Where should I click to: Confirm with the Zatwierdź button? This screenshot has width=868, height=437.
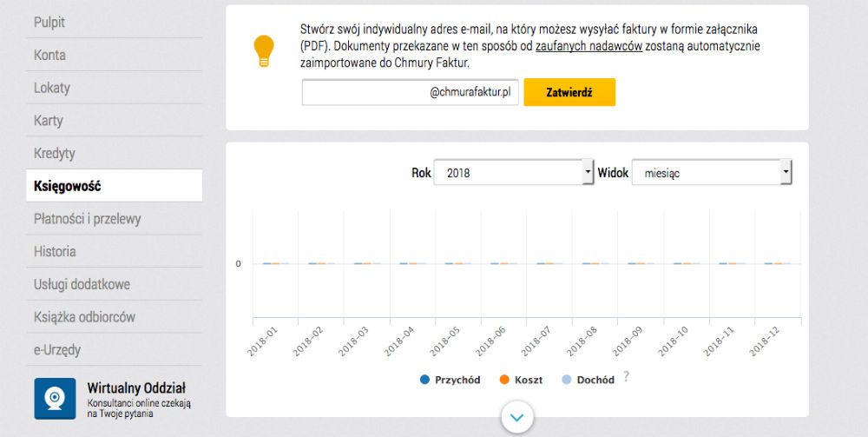tap(569, 92)
